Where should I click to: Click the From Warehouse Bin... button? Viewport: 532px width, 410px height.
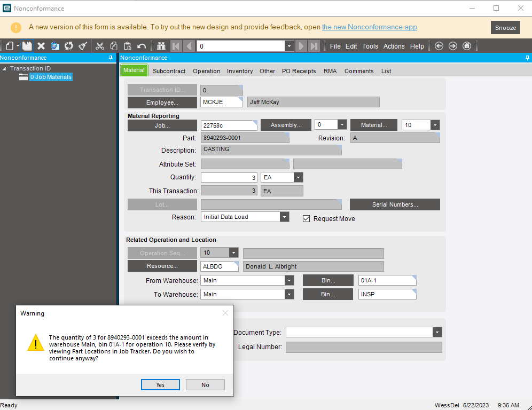tap(328, 280)
